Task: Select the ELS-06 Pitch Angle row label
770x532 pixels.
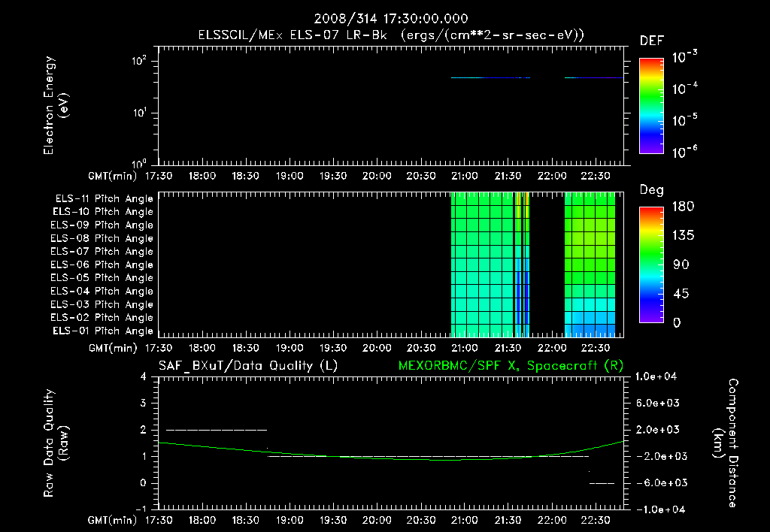Action: point(102,265)
